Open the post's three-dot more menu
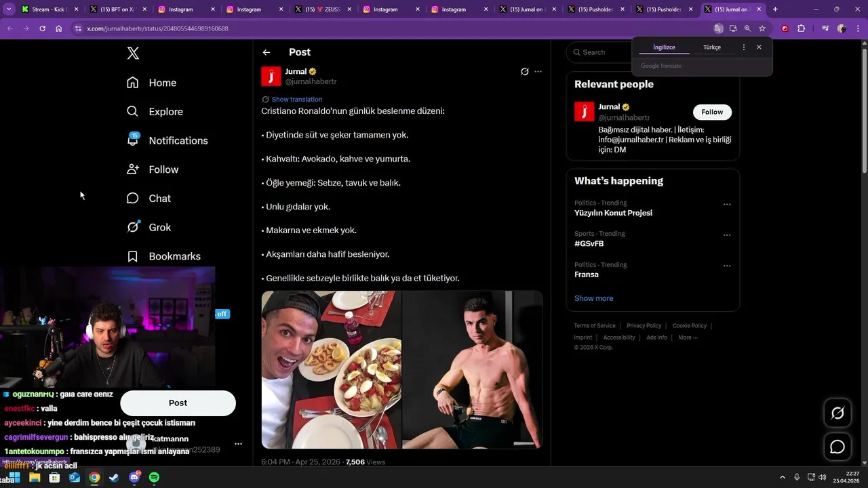This screenshot has width=868, height=488. [x=538, y=71]
